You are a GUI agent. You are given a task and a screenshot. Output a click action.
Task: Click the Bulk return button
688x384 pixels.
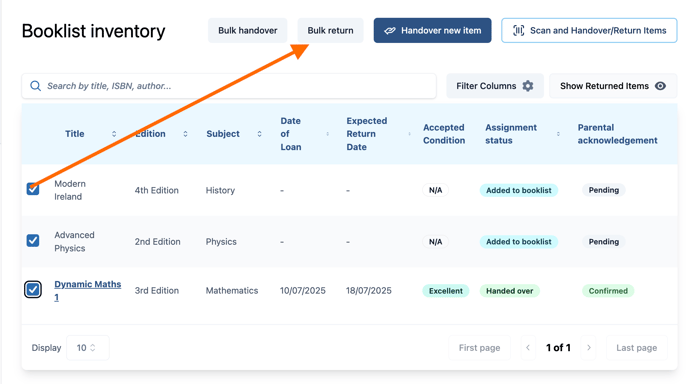330,30
